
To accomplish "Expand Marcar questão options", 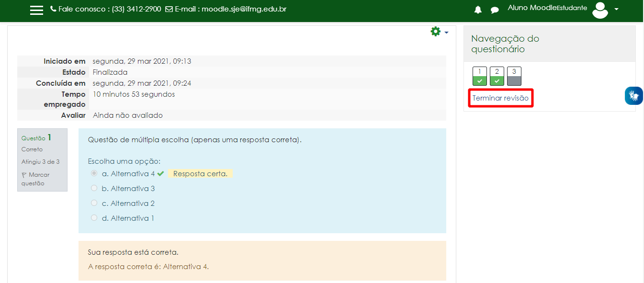I will tap(38, 179).
